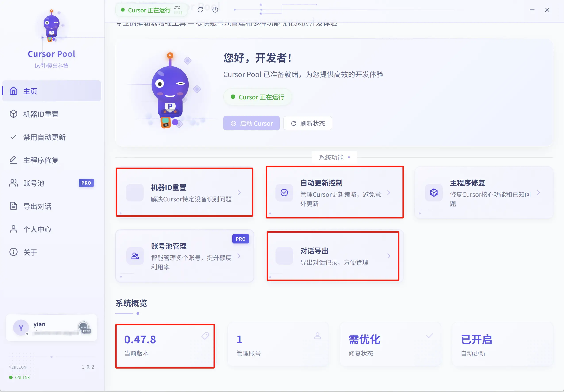This screenshot has height=392, width=564.
Task: Open the 主页 sidebar menu item
Action: [52, 91]
